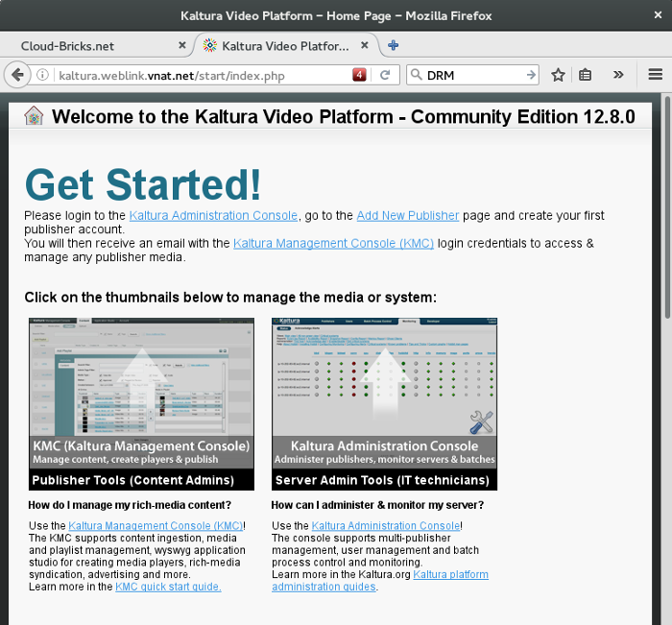This screenshot has width=672, height=625.
Task: Click 'How do I manage my rich-media content?'
Action: [x=130, y=505]
